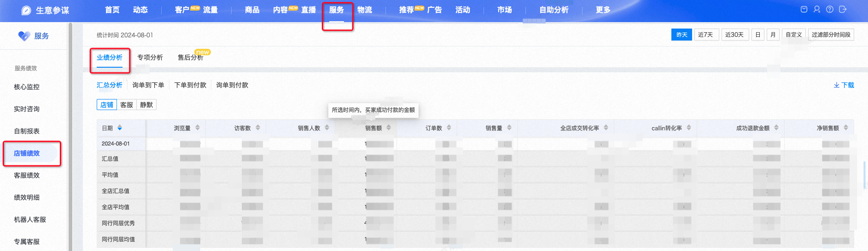
Task: Open 直播 in top navigation
Action: pos(309,10)
